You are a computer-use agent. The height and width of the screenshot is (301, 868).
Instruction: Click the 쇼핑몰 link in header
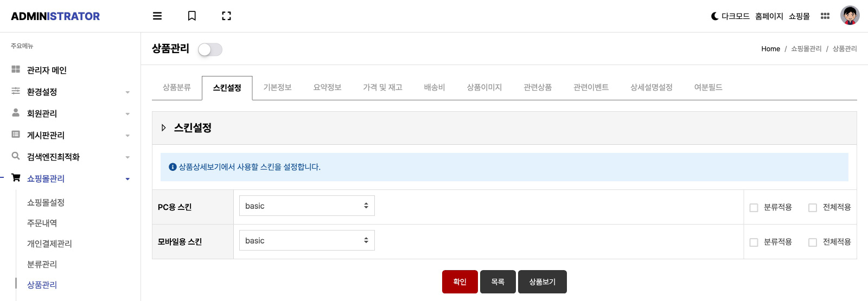(x=799, y=16)
